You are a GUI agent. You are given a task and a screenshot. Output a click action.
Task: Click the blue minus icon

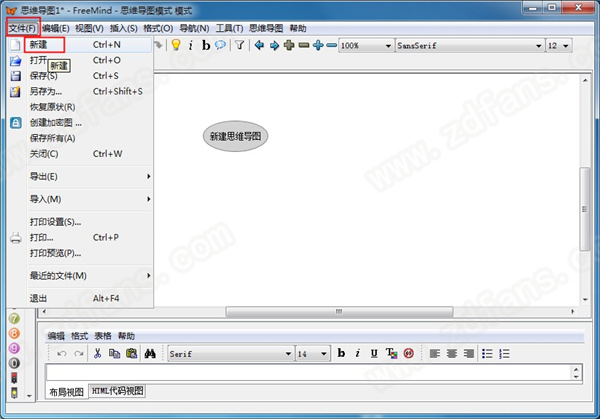coord(331,45)
